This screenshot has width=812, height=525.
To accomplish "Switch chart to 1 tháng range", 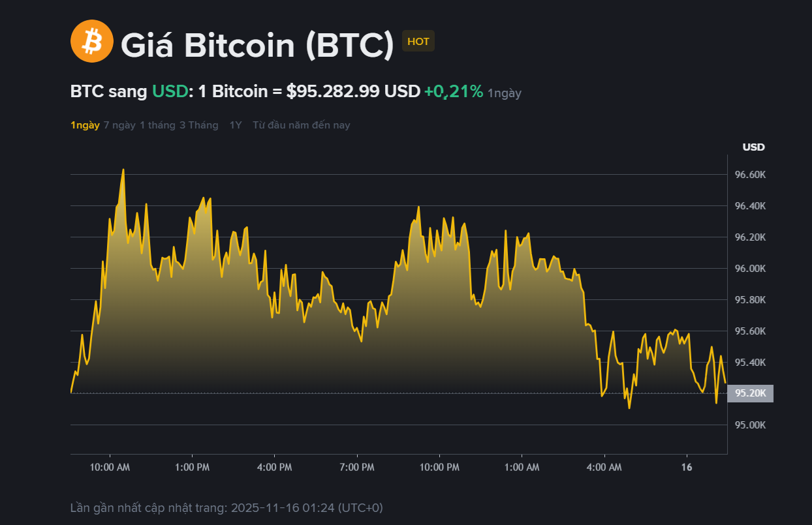I will pos(157,125).
